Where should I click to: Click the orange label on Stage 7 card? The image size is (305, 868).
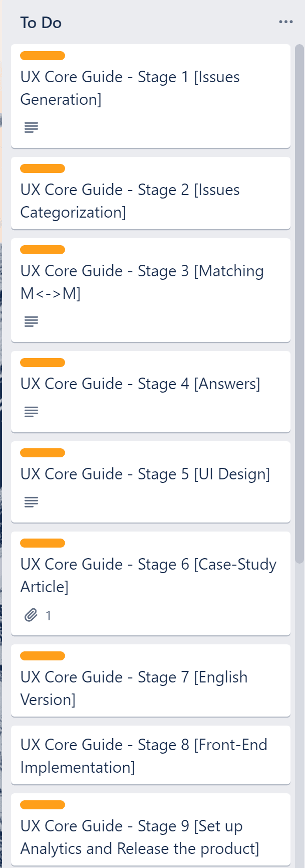43,655
